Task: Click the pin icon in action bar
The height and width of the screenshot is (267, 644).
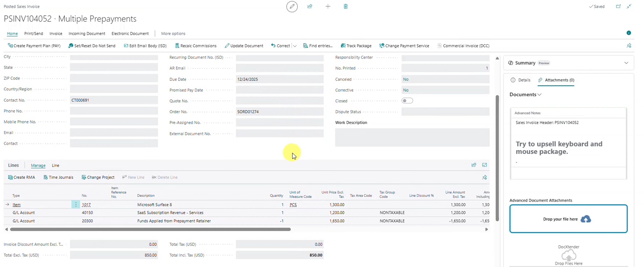Action: click(629, 46)
